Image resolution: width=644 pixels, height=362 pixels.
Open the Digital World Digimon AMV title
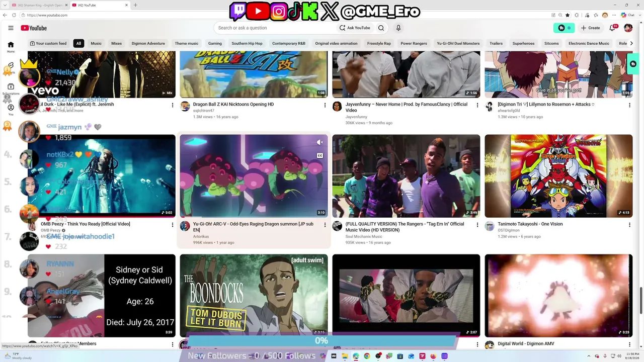click(x=526, y=344)
